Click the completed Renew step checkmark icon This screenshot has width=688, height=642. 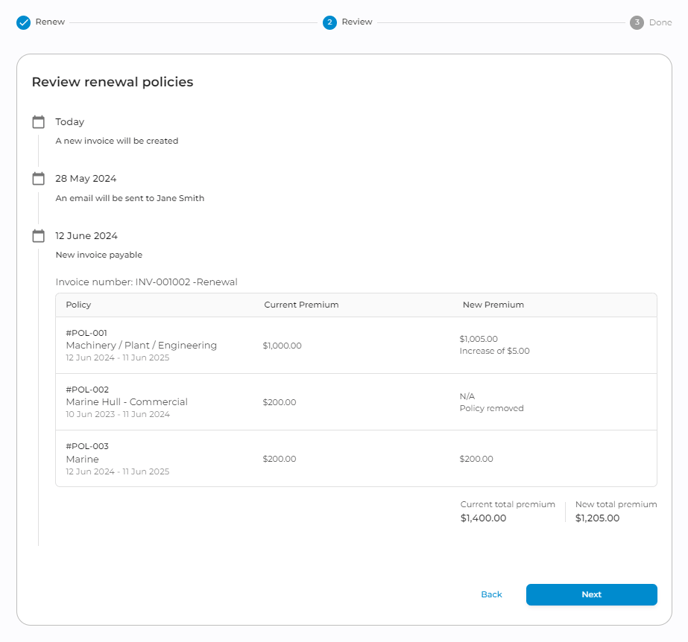(x=23, y=22)
